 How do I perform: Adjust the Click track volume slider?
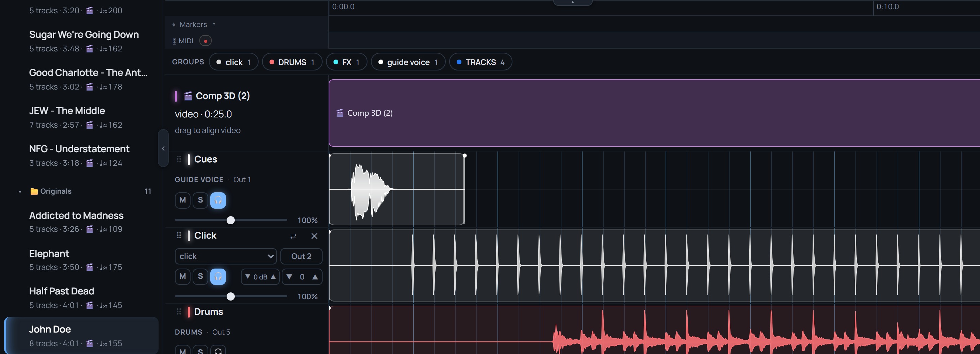[x=231, y=296]
